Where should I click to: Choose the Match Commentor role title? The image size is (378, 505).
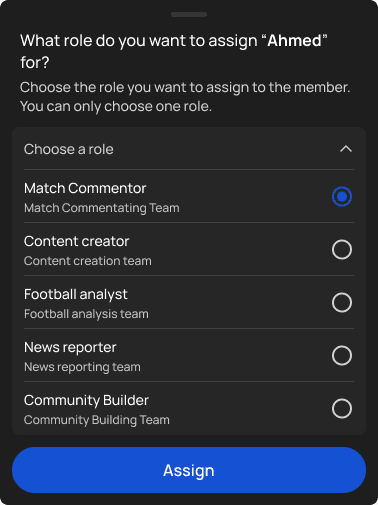pos(85,188)
